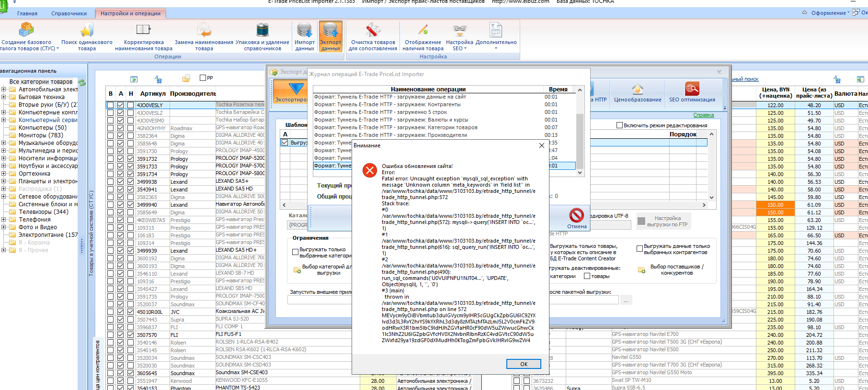Open the Справка link
868x390 pixels.
(x=703, y=115)
